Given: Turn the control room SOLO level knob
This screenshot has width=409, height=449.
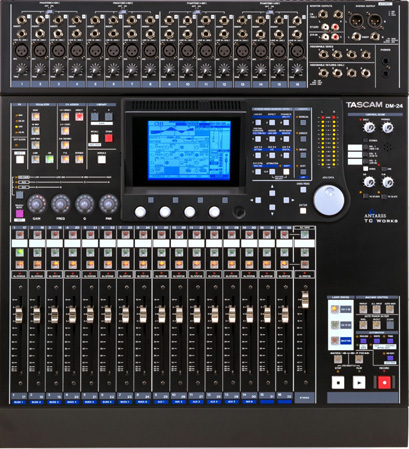Looking at the screenshot, I should [369, 127].
